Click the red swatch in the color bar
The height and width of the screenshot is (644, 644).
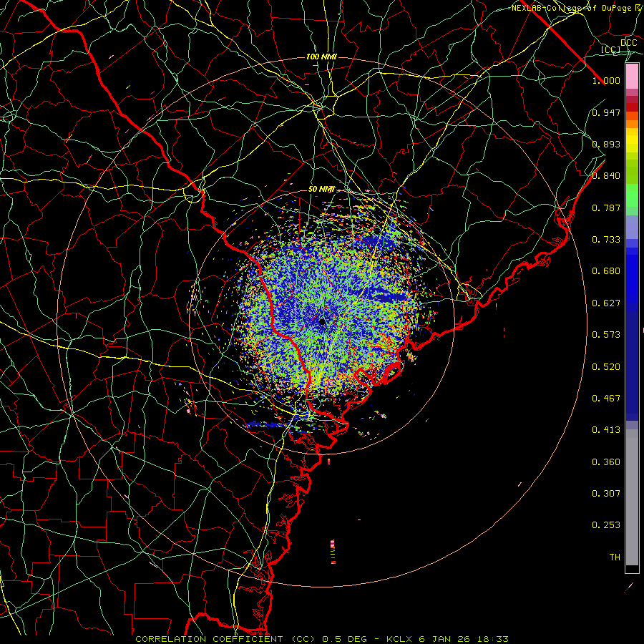click(632, 107)
